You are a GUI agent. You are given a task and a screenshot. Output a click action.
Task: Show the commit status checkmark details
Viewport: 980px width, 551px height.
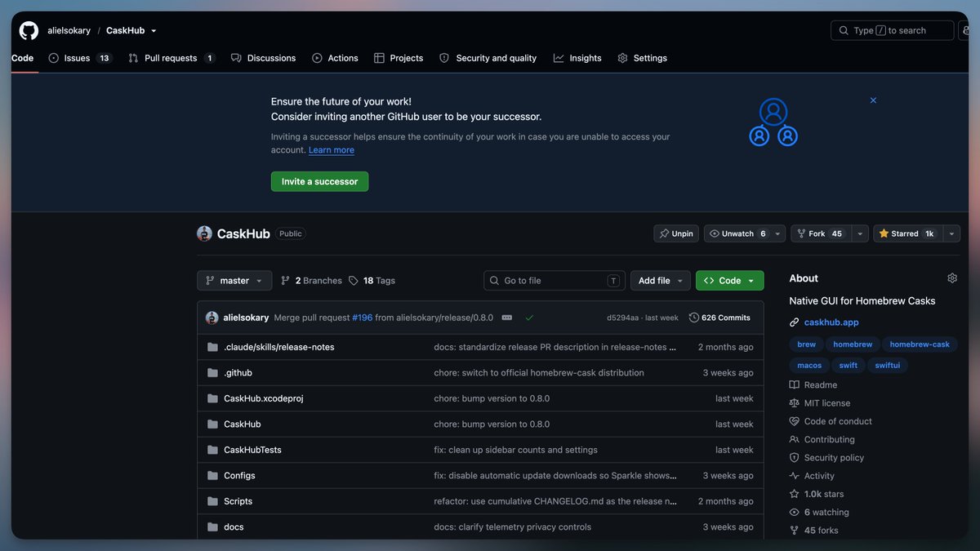click(x=529, y=318)
